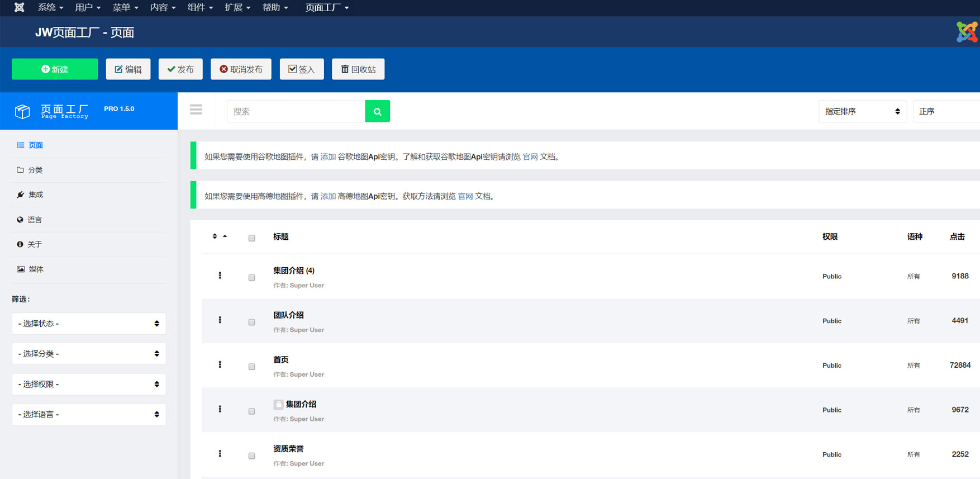Image resolution: width=980 pixels, height=479 pixels.
Task: Open the 集团介绍 (4) page title
Action: pos(294,271)
